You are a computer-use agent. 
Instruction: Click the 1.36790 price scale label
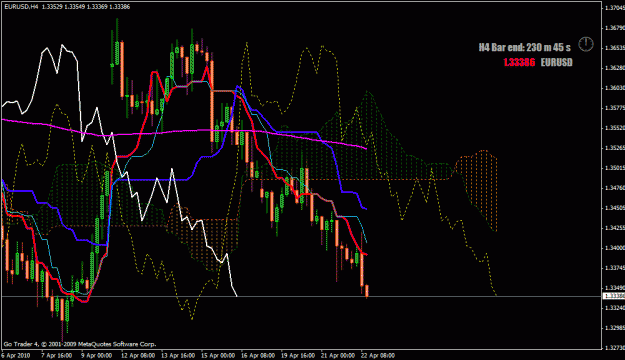tap(614, 28)
